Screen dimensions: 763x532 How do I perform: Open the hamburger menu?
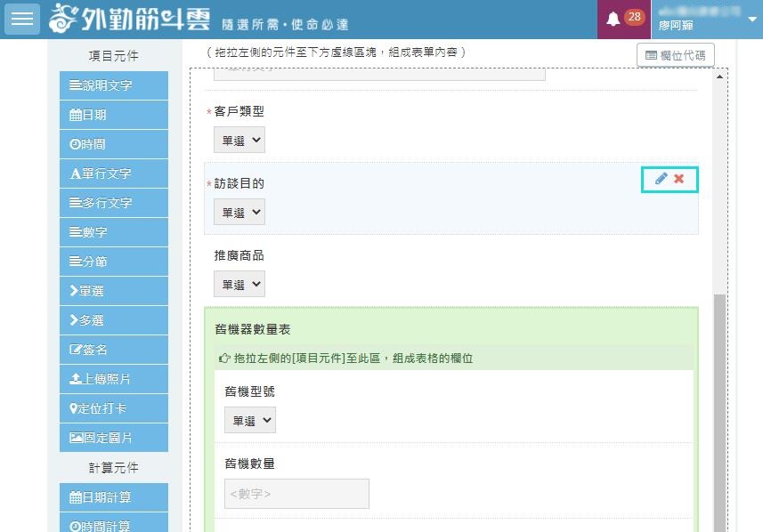coord(22,19)
